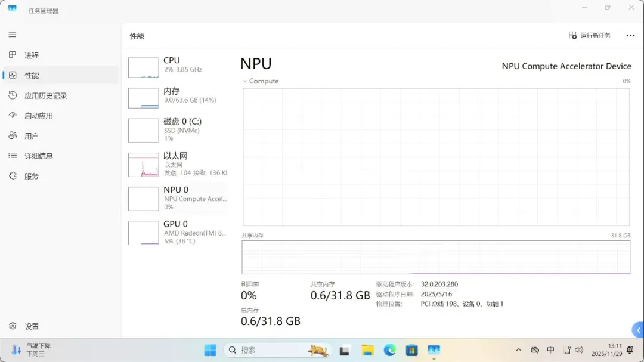Select 以太网 Ethernet in performance list

click(178, 164)
